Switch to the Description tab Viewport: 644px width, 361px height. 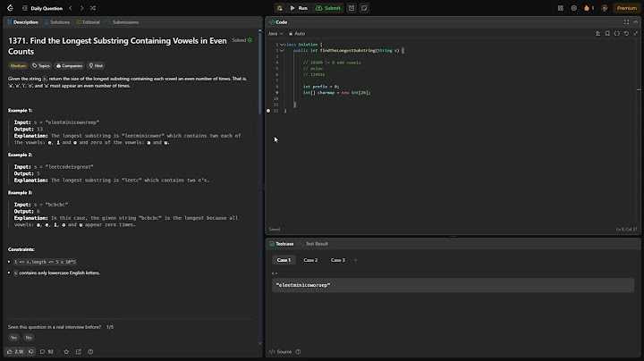point(22,22)
